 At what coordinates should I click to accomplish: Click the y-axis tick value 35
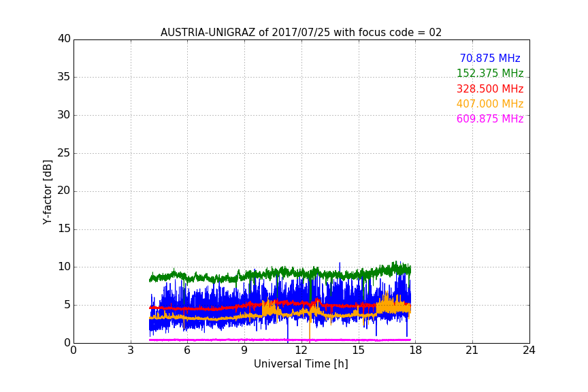click(64, 77)
